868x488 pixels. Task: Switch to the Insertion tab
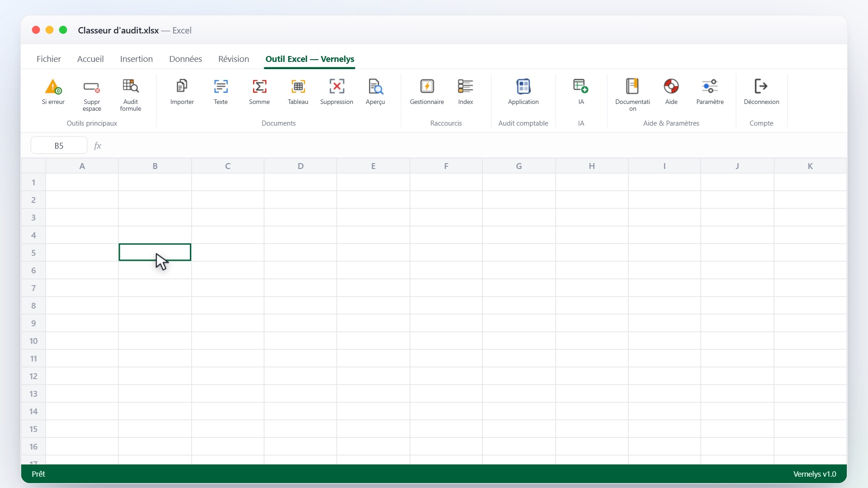click(x=137, y=59)
